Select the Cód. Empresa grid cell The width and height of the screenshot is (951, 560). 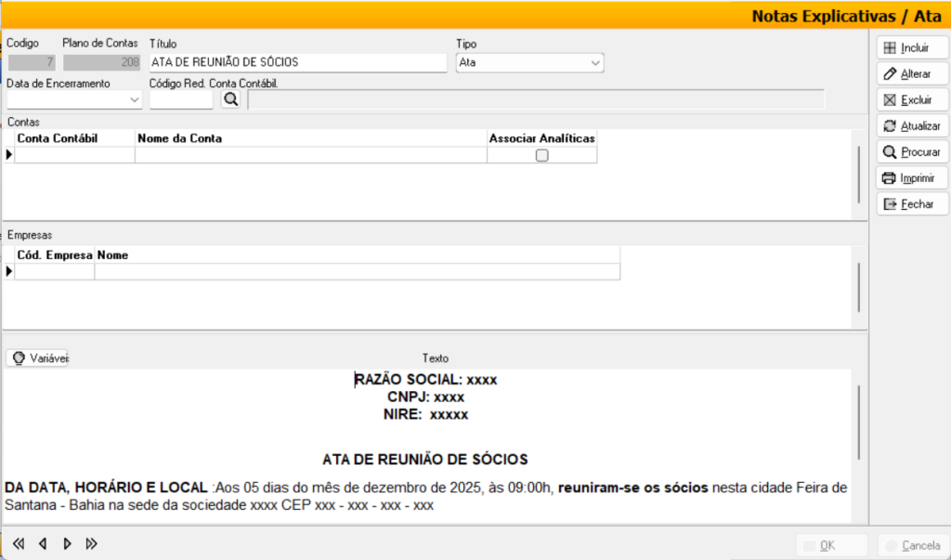(55, 271)
